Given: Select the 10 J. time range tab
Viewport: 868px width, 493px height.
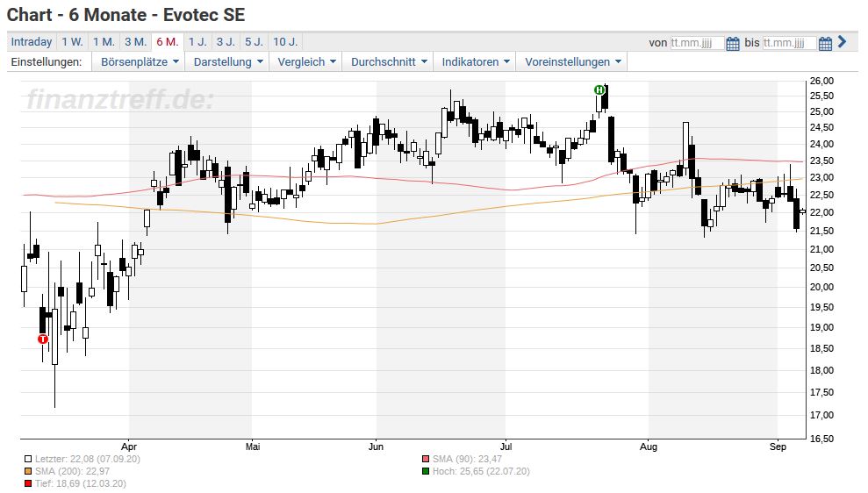Looking at the screenshot, I should 285,42.
